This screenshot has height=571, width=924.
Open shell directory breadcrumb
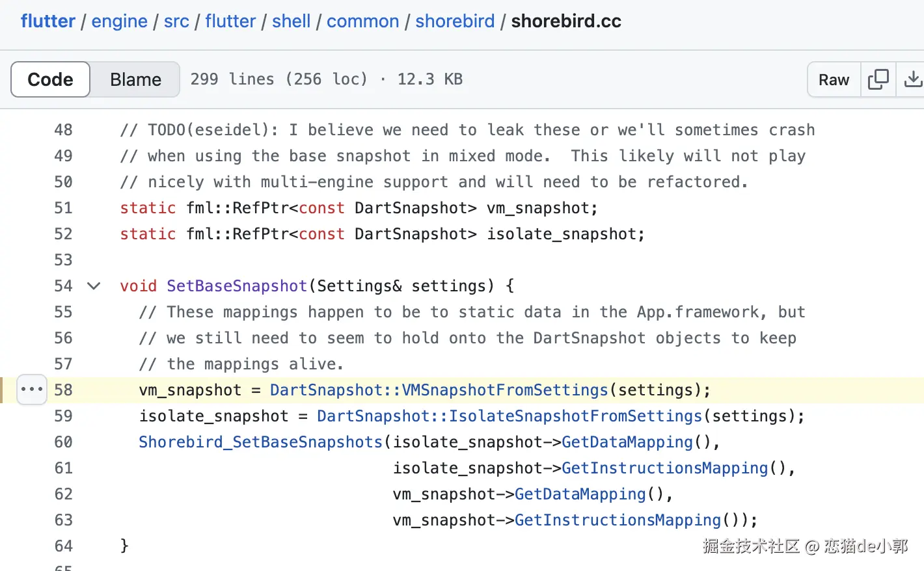tap(291, 21)
